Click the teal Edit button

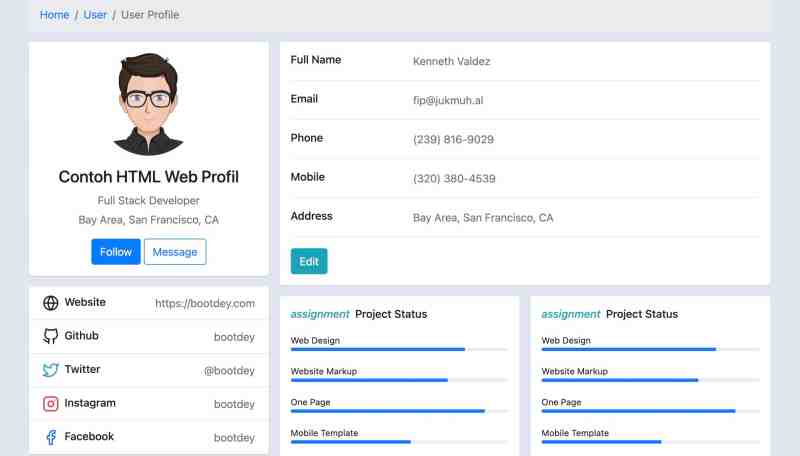pos(309,261)
